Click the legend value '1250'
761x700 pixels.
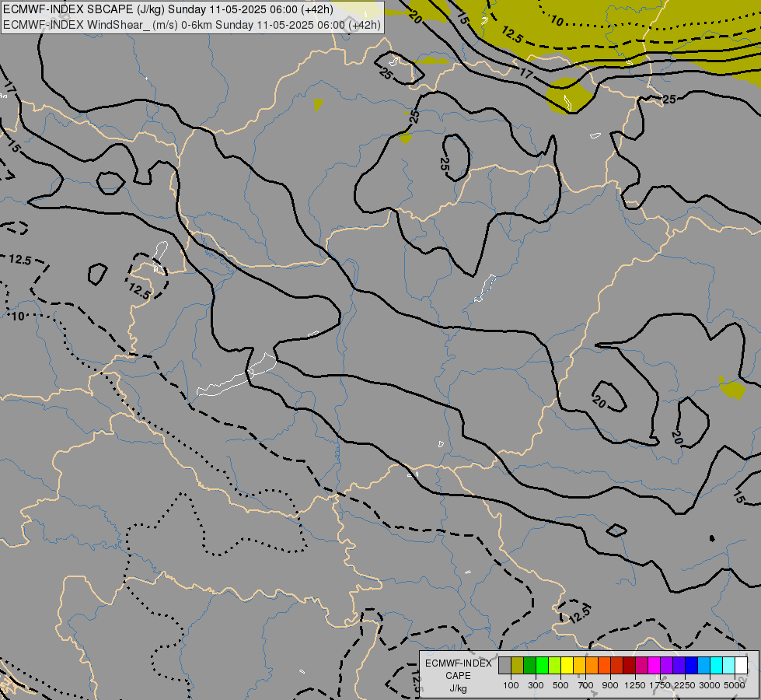[x=635, y=685]
